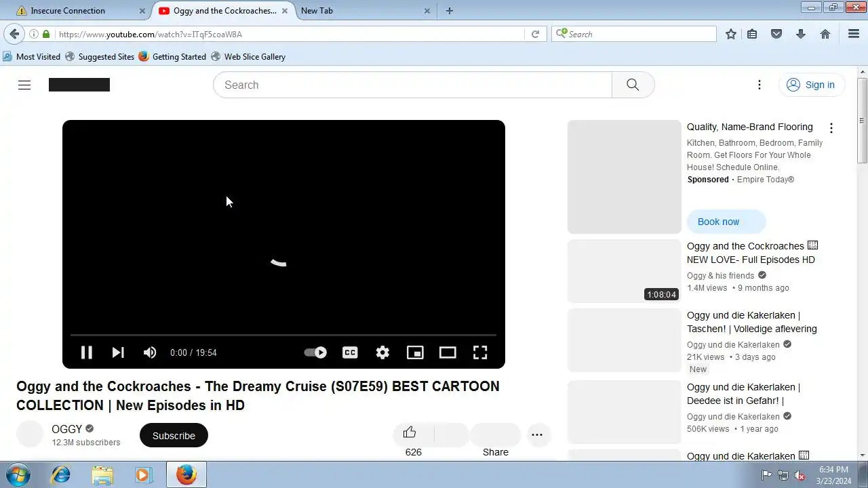
Task: Click Book now ad button
Action: click(726, 222)
